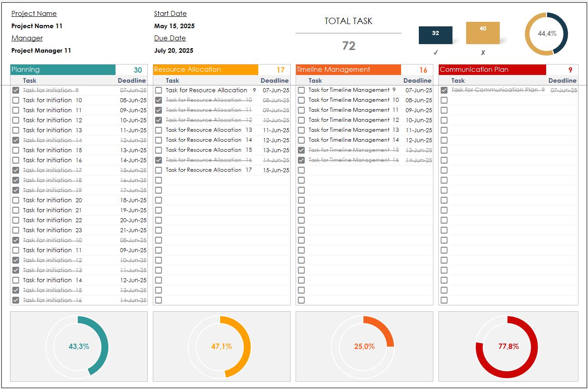Select the Communication Plan 77,8% donut chart

point(507,346)
